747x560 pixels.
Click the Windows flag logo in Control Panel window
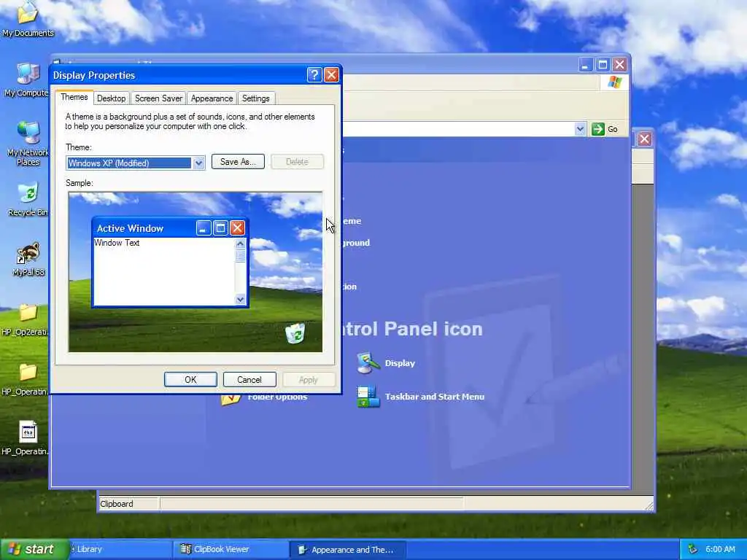pos(614,82)
